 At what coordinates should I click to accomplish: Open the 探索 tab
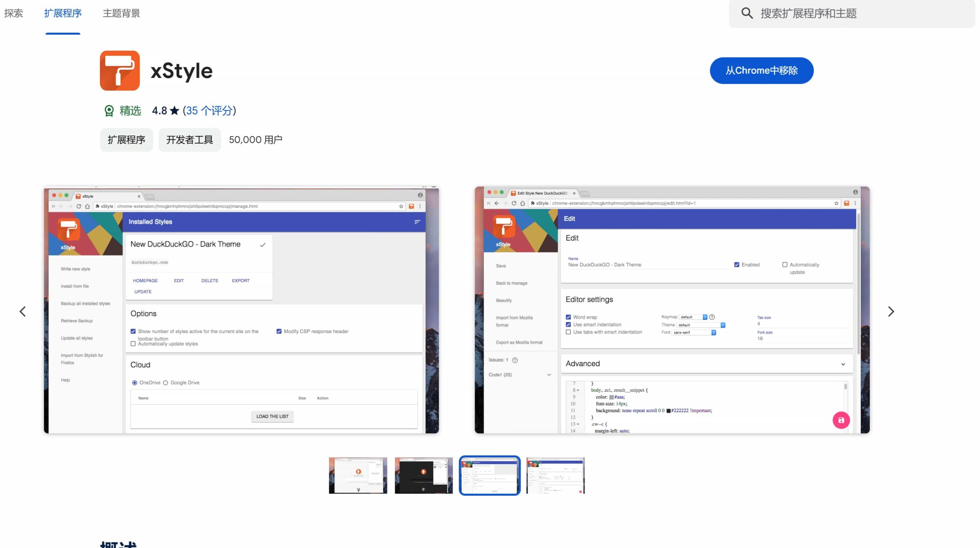(x=13, y=13)
